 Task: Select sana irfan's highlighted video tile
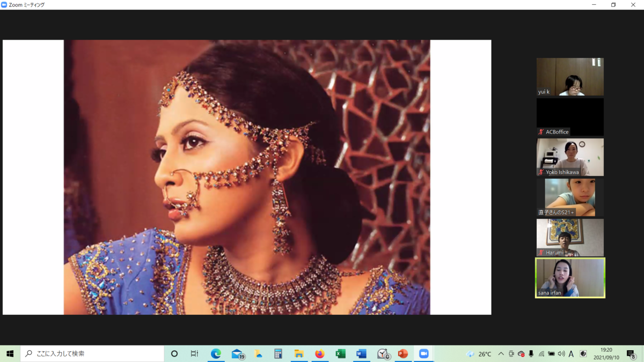pos(570,278)
